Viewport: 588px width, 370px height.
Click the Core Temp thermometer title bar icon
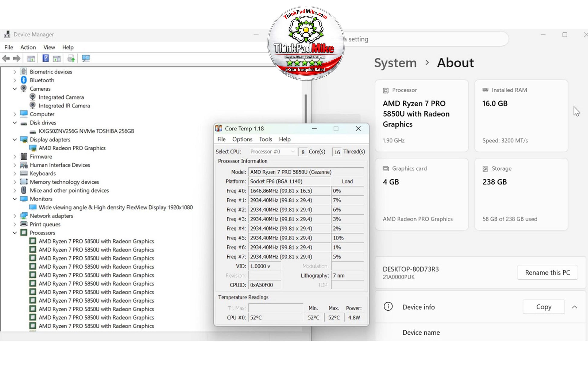click(x=219, y=129)
